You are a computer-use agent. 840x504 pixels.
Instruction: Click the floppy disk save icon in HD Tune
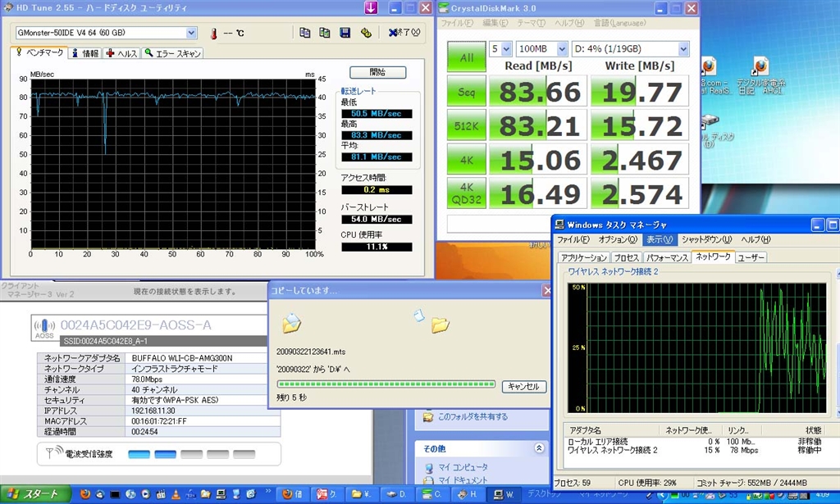tap(345, 33)
